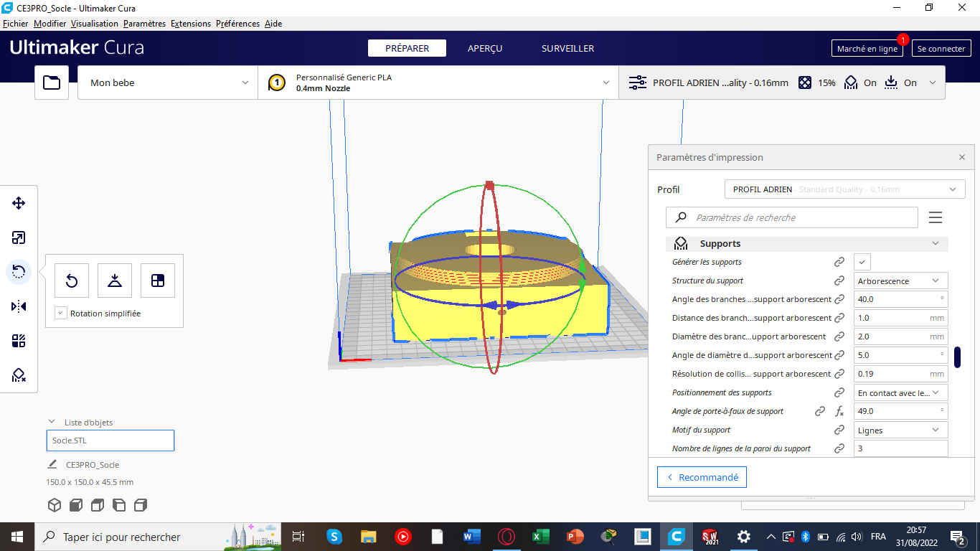Close the Paramètres d'impression panel
The width and height of the screenshot is (980, 551).
click(x=962, y=157)
